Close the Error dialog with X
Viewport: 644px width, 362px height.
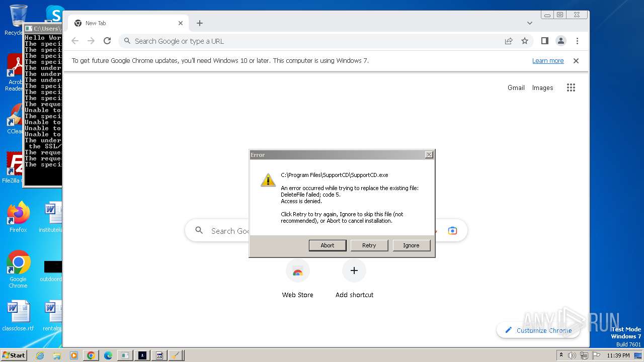(429, 155)
